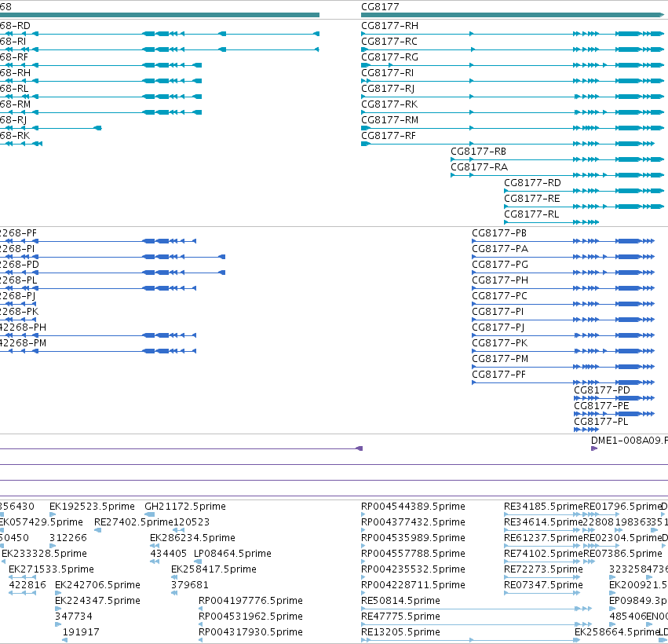Image resolution: width=668 pixels, height=644 pixels.
Task: Open the CG8177-PM protein label
Action: point(500,359)
